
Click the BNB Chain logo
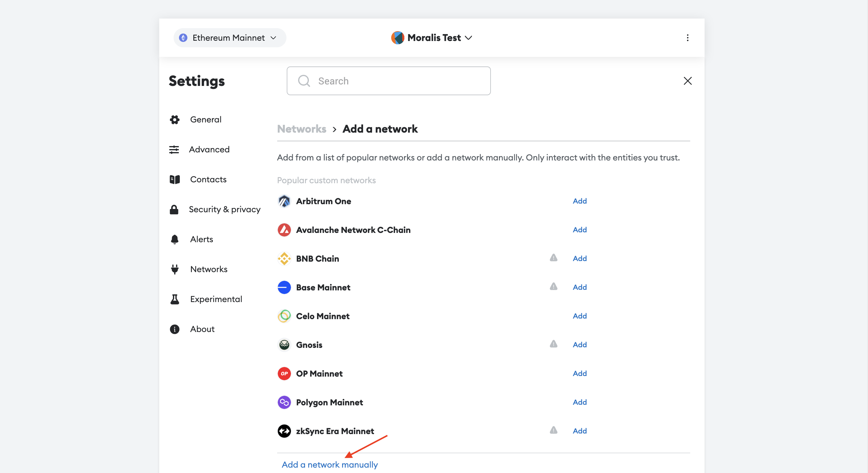point(284,259)
